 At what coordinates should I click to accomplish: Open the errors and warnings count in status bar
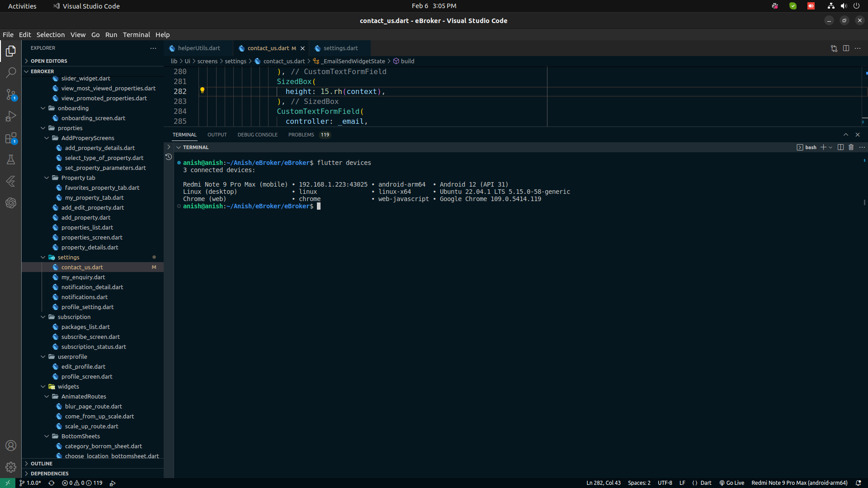pyautogui.click(x=82, y=483)
